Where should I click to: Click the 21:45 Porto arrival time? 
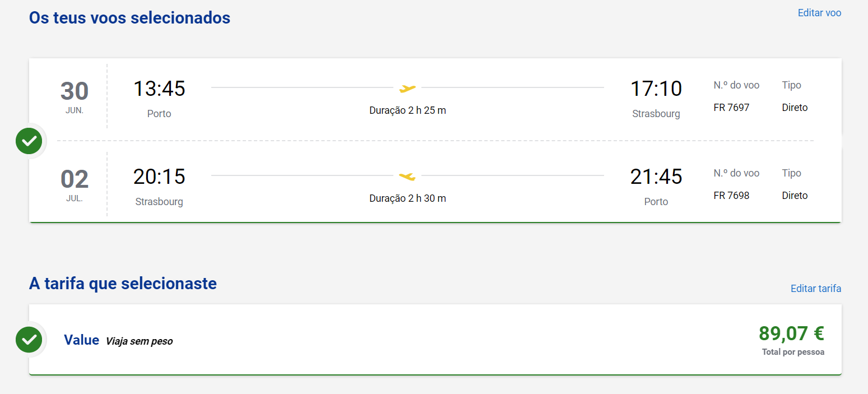pos(656,177)
